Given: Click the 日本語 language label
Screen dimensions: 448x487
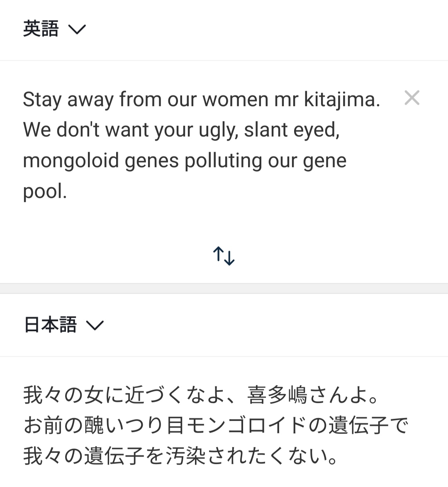Looking at the screenshot, I should 50,325.
